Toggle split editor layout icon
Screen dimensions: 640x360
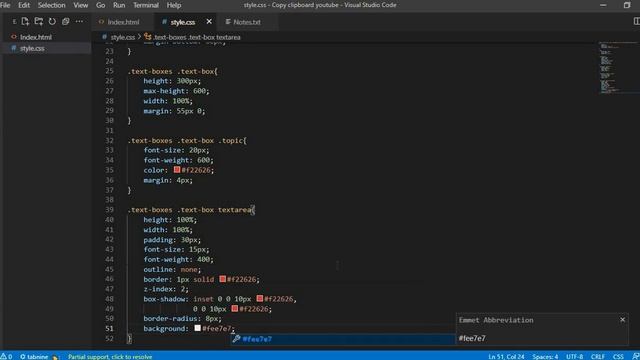point(636,21)
